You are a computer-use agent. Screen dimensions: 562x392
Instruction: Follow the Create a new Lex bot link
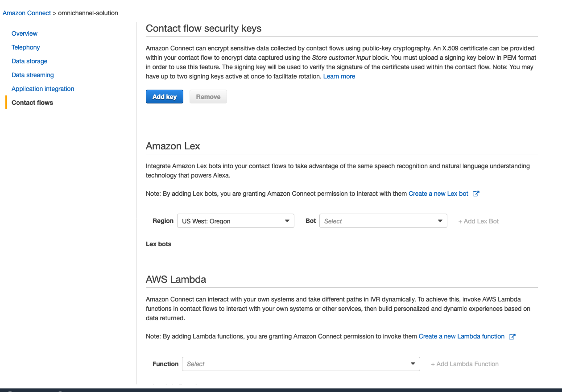click(x=438, y=194)
